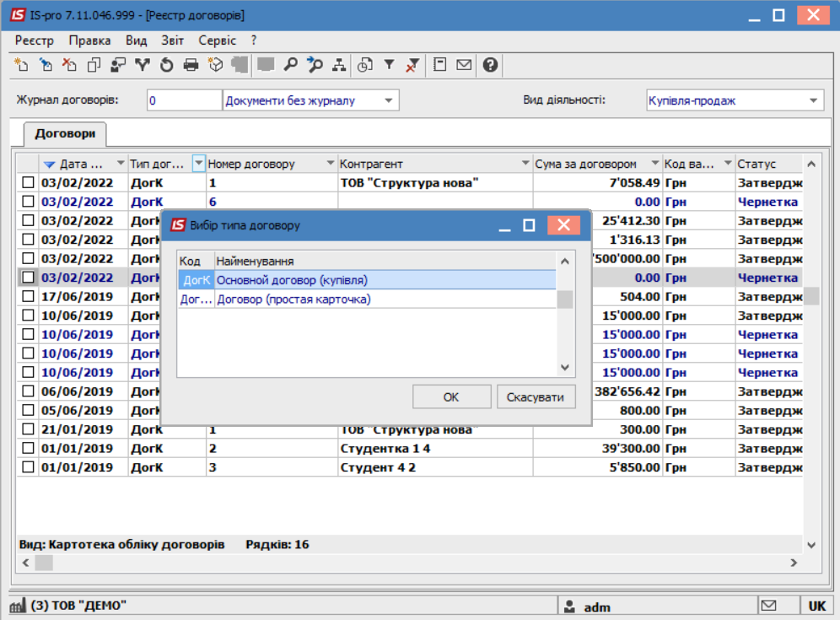Screen dimensions: 840x620
Task: Click the magnifier search icon
Action: coord(290,65)
